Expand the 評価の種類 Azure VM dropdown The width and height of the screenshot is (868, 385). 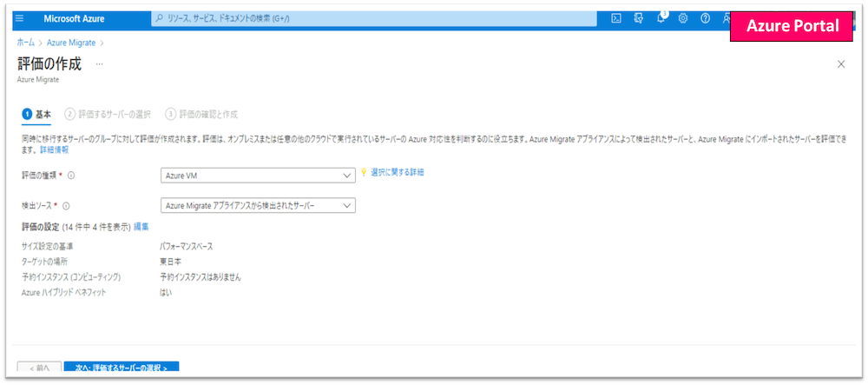pos(258,176)
